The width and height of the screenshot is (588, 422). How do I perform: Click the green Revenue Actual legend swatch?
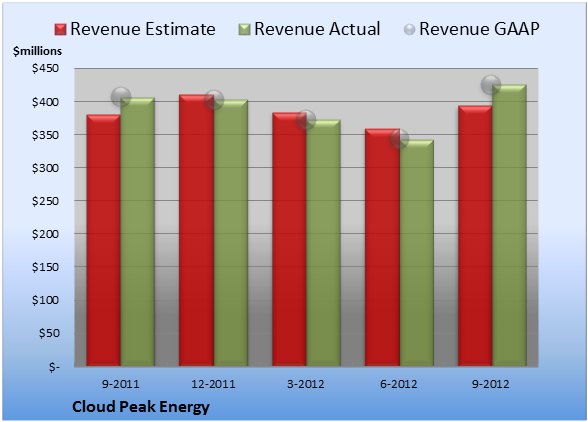pyautogui.click(x=244, y=30)
